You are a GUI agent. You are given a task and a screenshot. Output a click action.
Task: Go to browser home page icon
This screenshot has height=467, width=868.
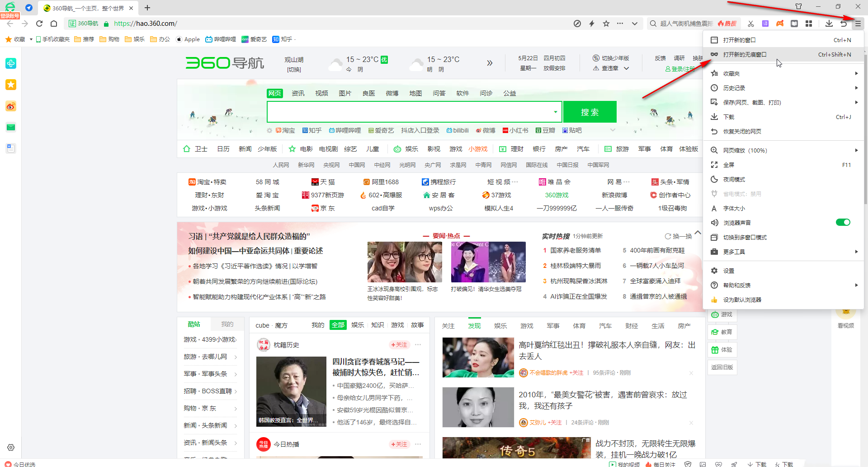pos(54,24)
